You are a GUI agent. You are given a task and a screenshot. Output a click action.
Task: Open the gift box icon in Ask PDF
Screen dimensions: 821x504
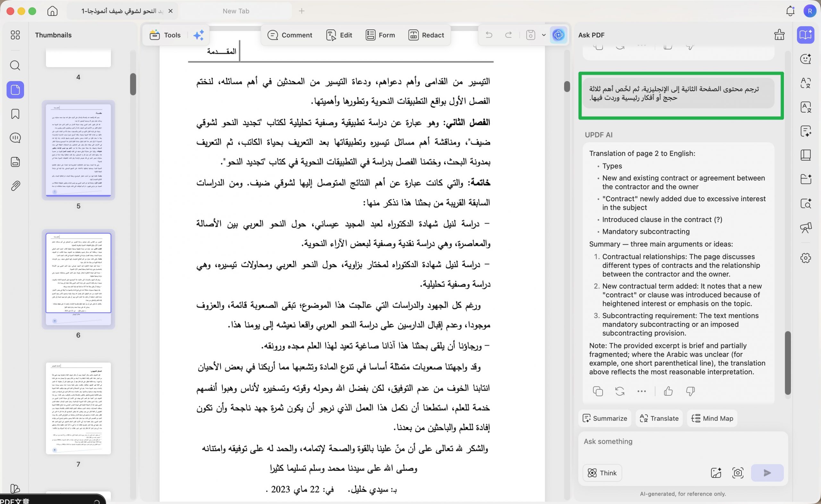tap(779, 35)
